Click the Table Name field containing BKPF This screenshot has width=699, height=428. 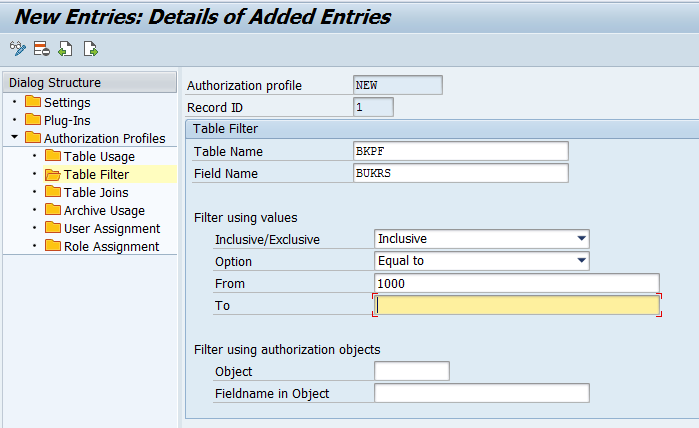tap(461, 151)
